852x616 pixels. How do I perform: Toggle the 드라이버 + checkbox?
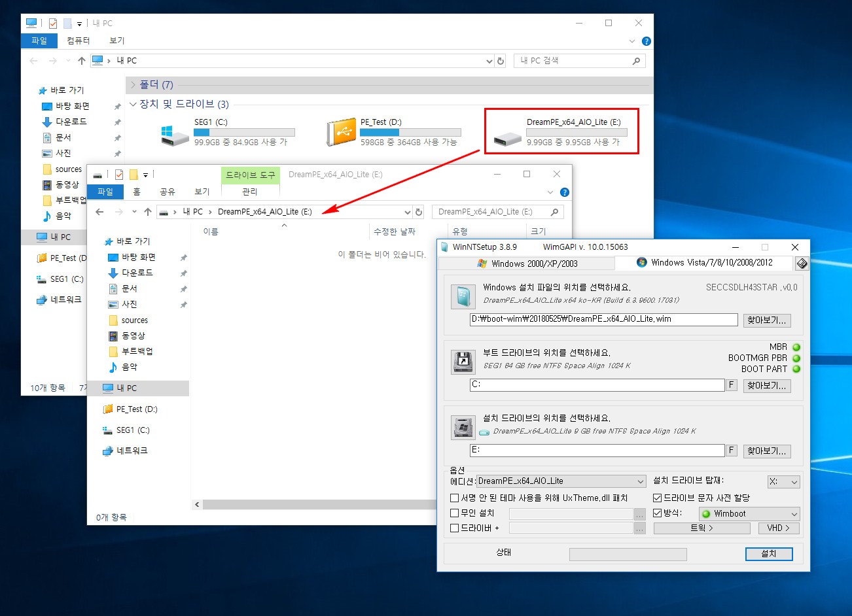pos(454,528)
